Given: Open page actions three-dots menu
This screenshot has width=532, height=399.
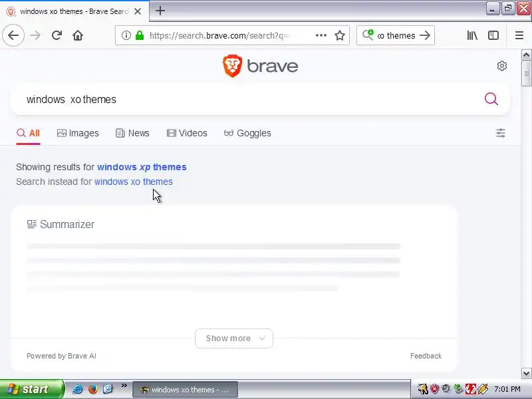Looking at the screenshot, I should pyautogui.click(x=321, y=35).
